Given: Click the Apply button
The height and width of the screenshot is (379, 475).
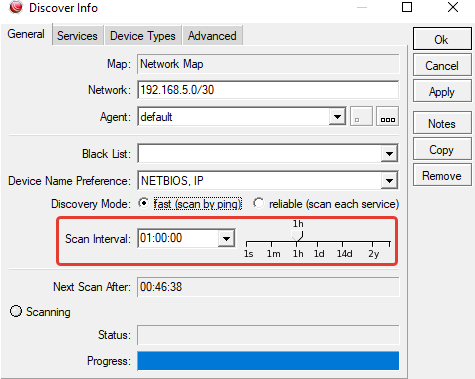Looking at the screenshot, I should tap(442, 91).
